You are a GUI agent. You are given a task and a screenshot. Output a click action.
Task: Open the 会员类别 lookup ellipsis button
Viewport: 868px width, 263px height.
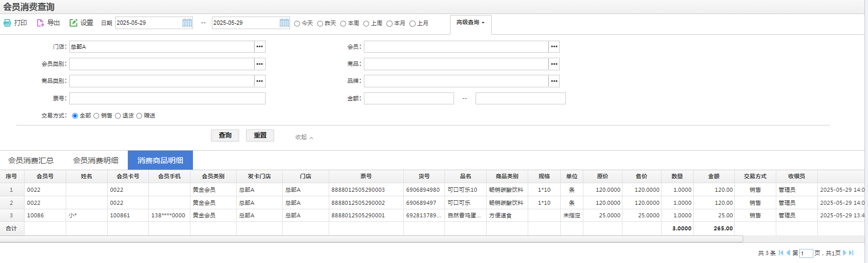[260, 64]
